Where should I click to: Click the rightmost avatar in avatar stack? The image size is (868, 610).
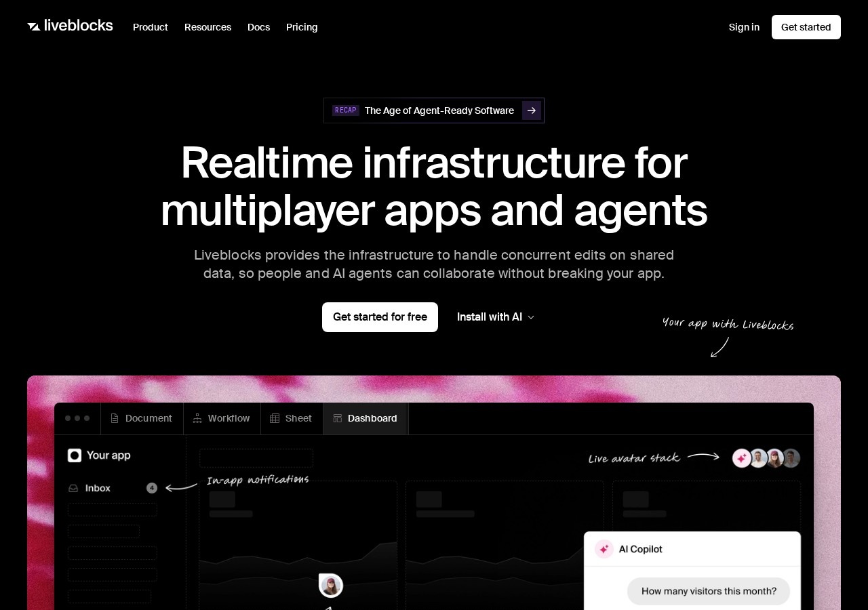pos(791,458)
